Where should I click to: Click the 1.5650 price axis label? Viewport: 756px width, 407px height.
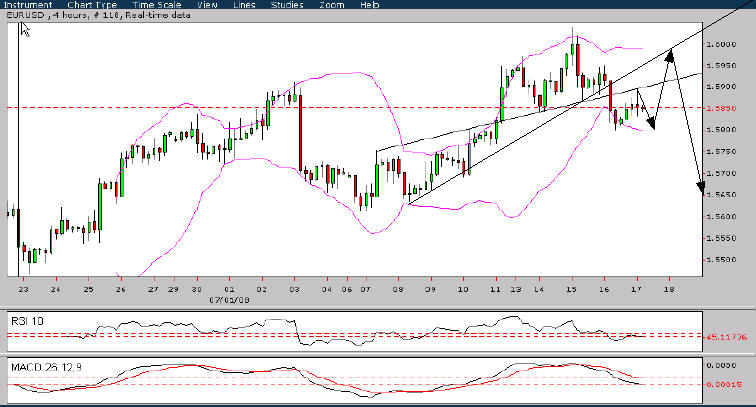pyautogui.click(x=721, y=195)
